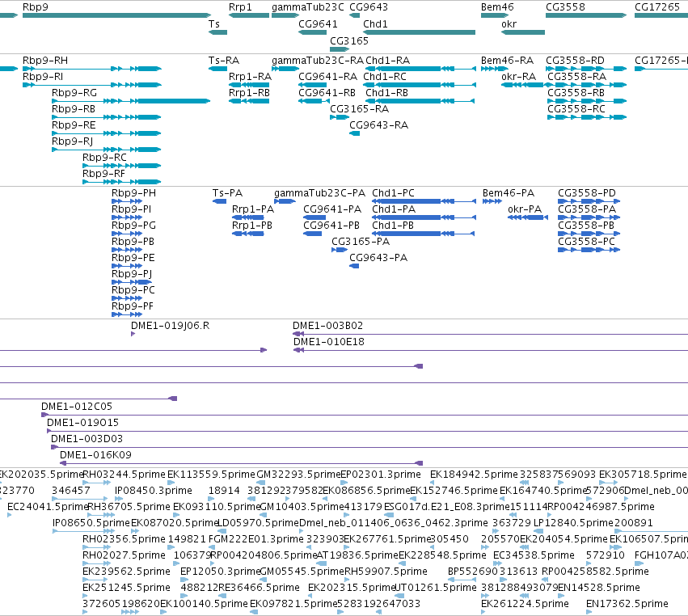Click clone DME1-003B02 label
Screen dimensions: 688x616
click(327, 326)
